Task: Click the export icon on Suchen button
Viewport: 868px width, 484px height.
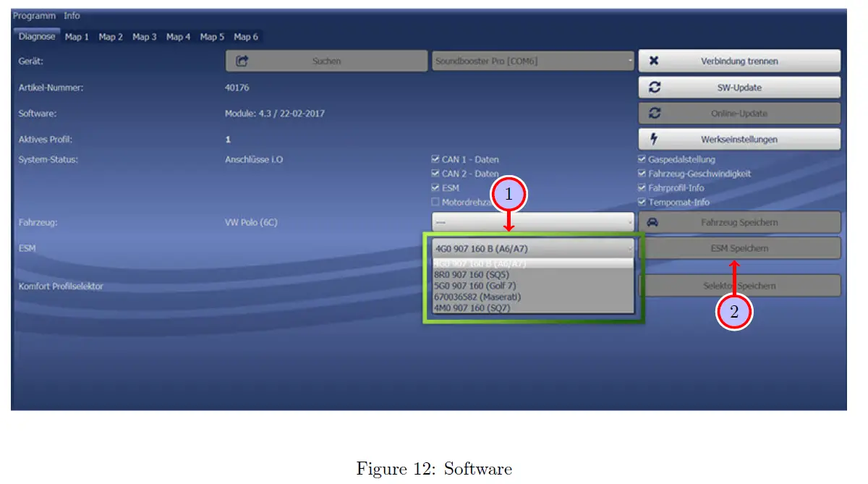Action: click(x=243, y=61)
